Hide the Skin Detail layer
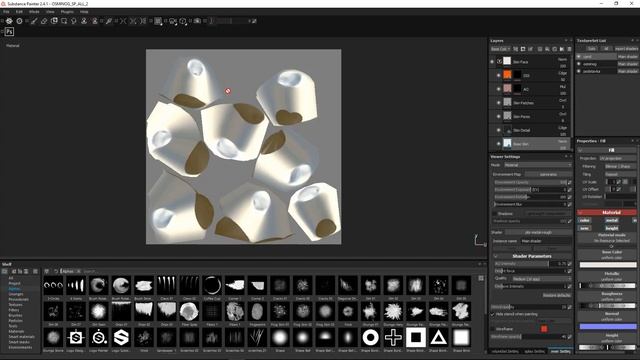The width and height of the screenshot is (640, 360). [498, 130]
